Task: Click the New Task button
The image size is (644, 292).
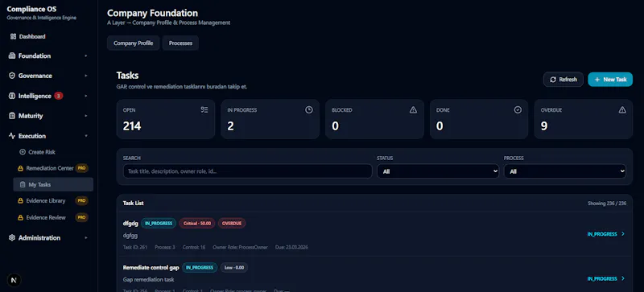Action: [x=610, y=80]
